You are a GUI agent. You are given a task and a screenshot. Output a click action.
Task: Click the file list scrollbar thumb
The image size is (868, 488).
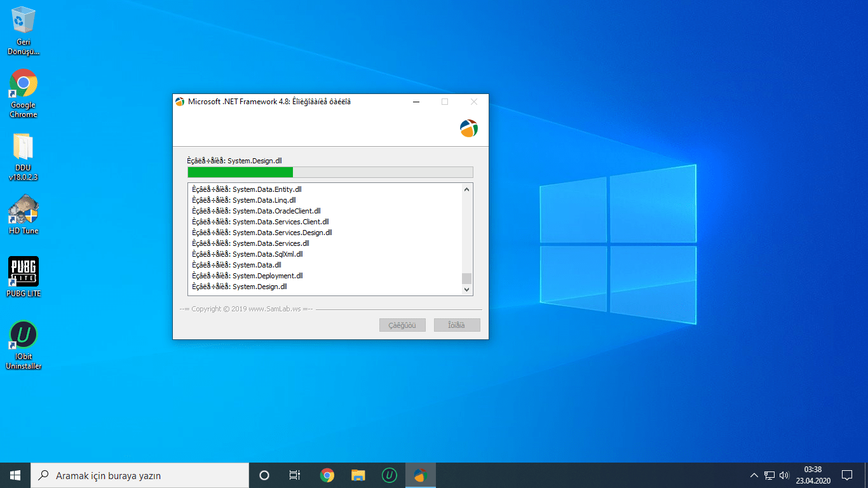point(467,278)
